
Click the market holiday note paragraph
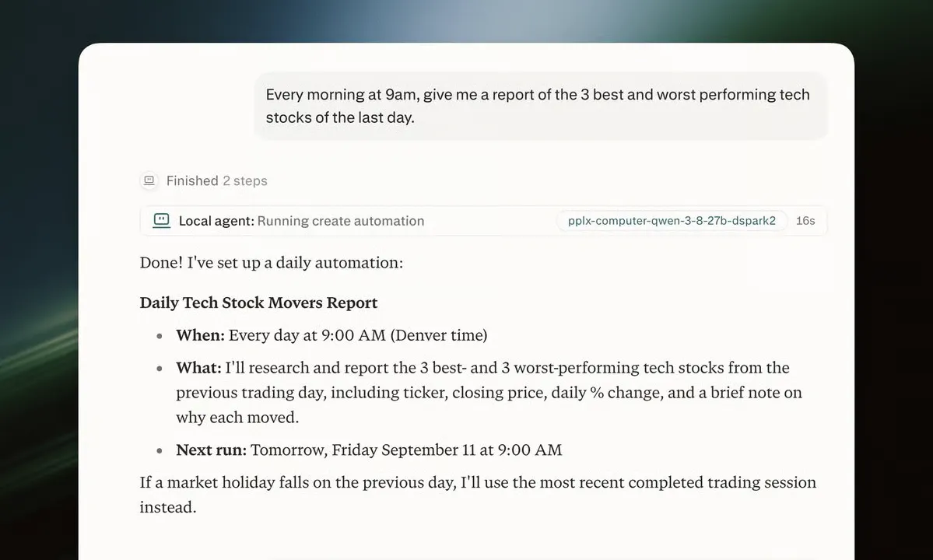[478, 495]
